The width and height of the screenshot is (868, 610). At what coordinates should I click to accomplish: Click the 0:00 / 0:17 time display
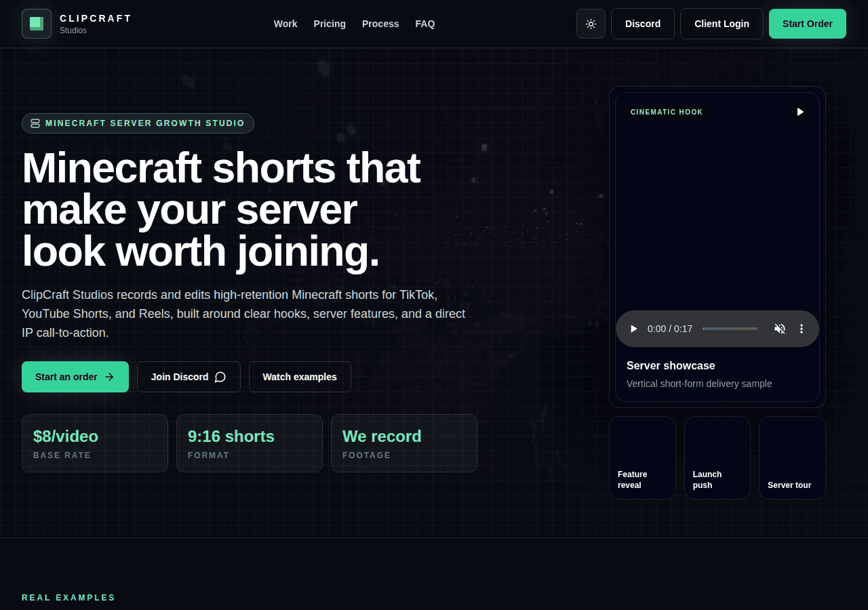pos(670,329)
